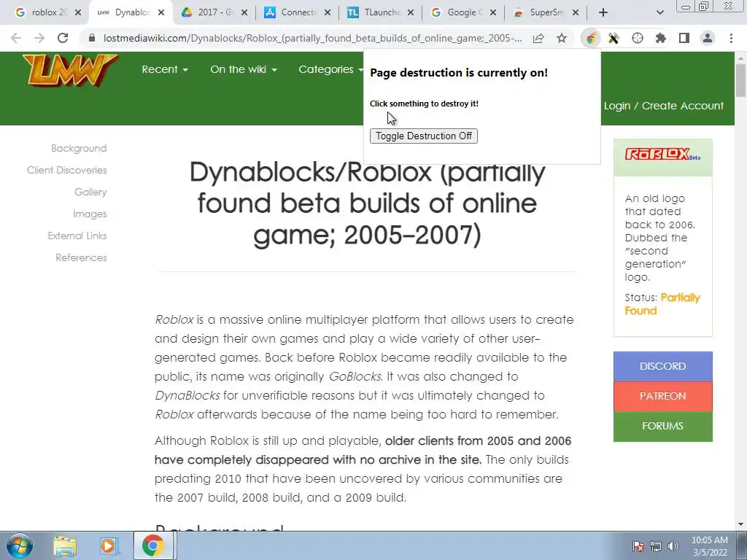Click the browser forward arrow

click(x=39, y=38)
